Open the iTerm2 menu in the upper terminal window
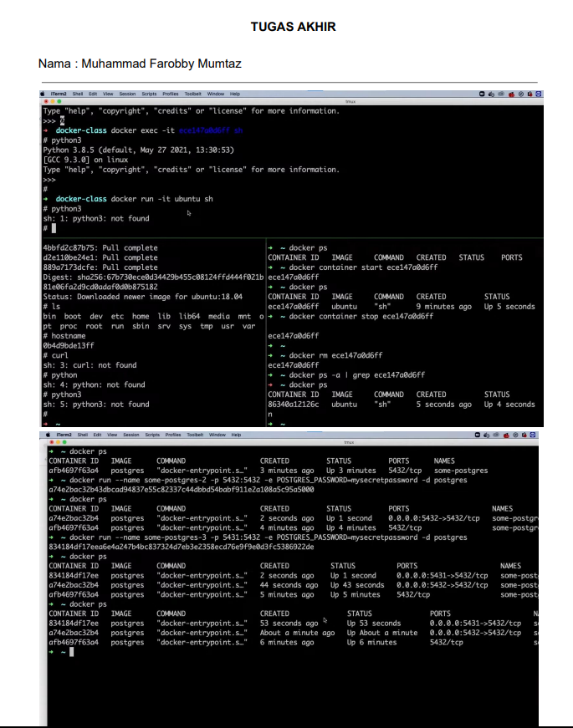 [59, 94]
